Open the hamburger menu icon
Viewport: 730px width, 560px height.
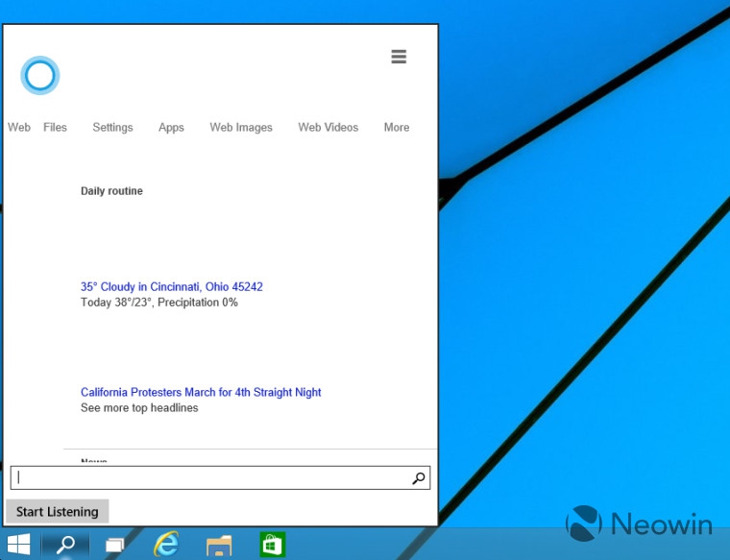399,57
